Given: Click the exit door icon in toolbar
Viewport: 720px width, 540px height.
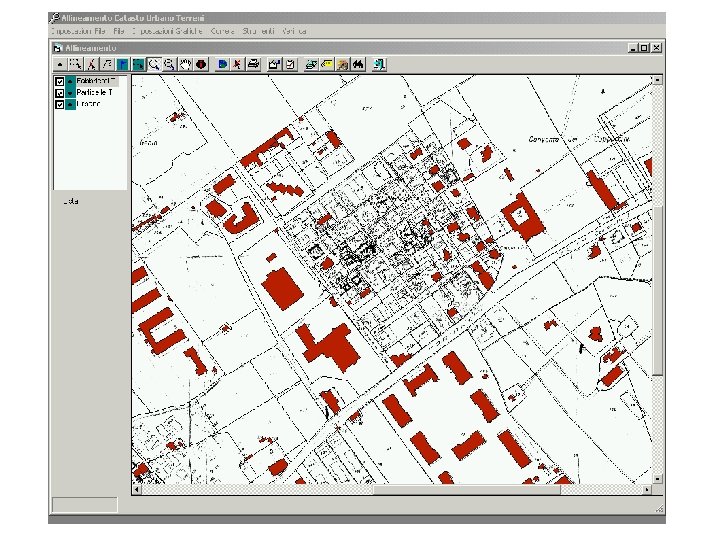Looking at the screenshot, I should coord(380,64).
